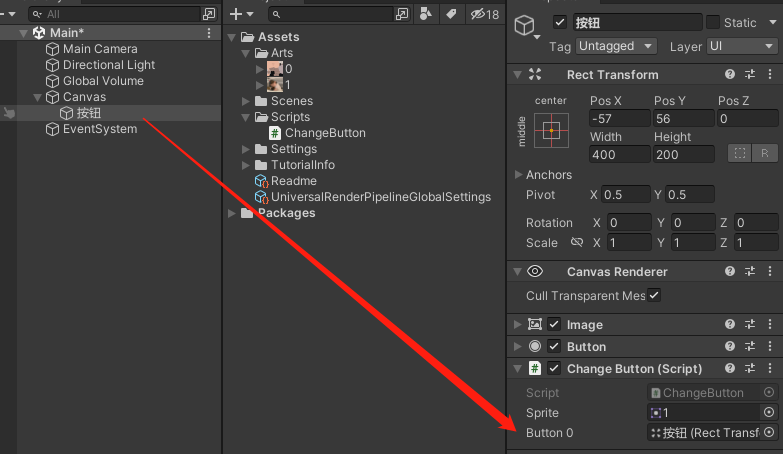The image size is (783, 454).
Task: Open Canvas Renderer preset icon
Action: coord(750,271)
